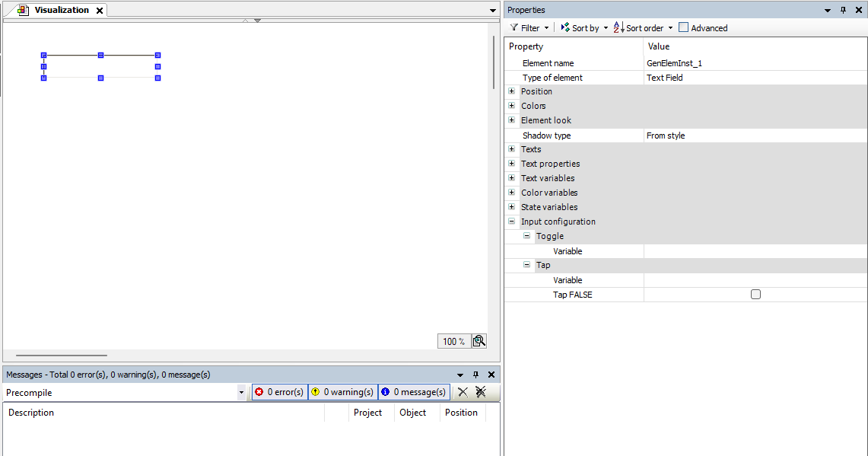Switch to the Visualization tab
Screen dimensions: 868x456
click(x=61, y=11)
